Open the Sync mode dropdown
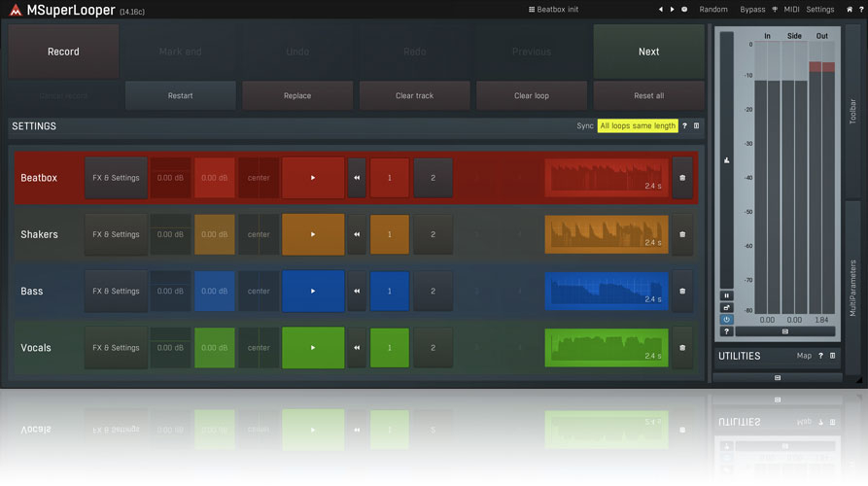Screen dimensions: 868x486 point(637,126)
